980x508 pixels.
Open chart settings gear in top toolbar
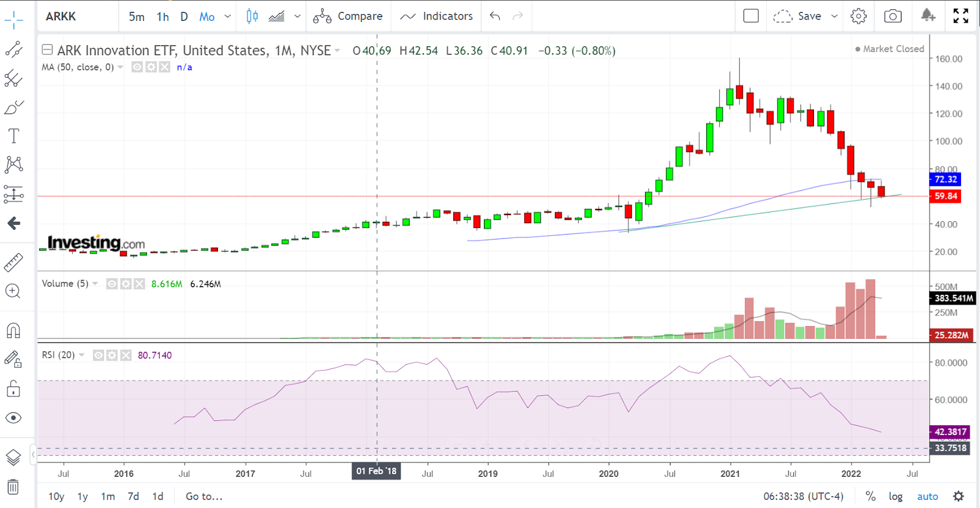(x=859, y=17)
